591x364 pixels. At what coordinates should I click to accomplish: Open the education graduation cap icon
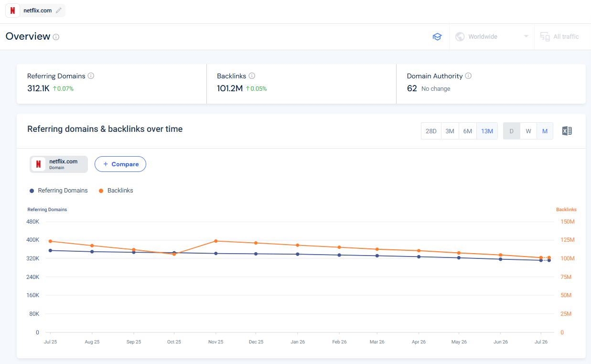(x=437, y=37)
